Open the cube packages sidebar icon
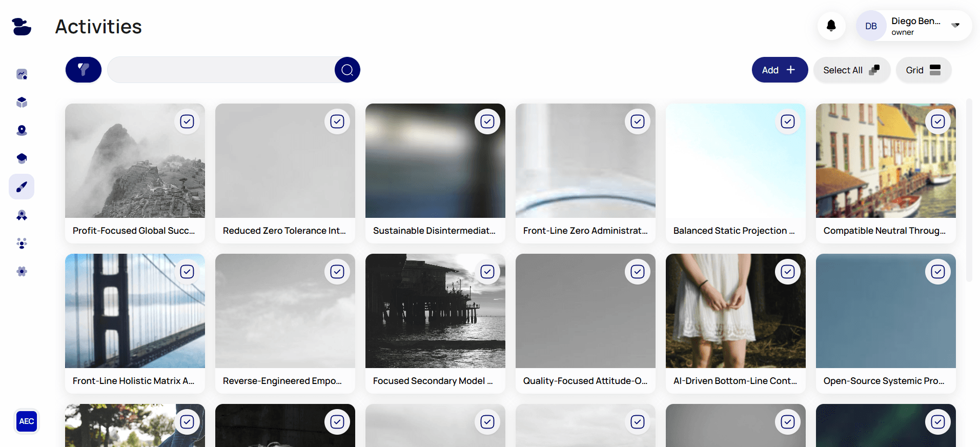The height and width of the screenshot is (447, 980). tap(22, 103)
